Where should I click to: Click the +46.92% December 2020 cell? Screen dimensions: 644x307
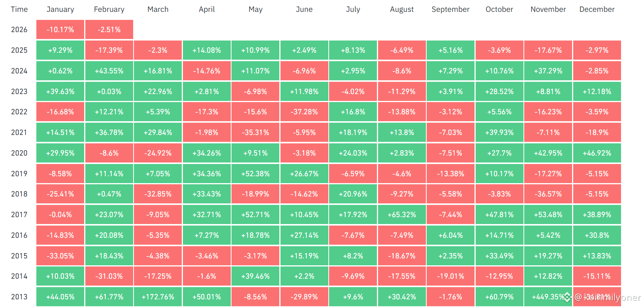(x=597, y=153)
